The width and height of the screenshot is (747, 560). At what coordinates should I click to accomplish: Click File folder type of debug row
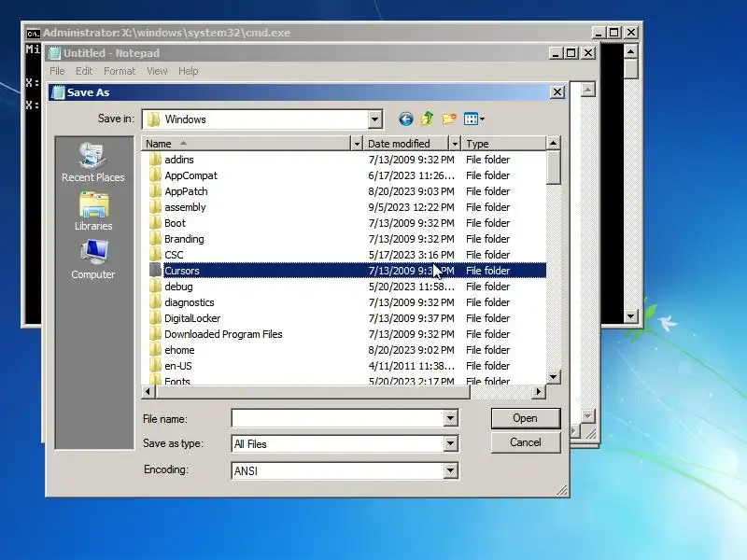coord(487,287)
